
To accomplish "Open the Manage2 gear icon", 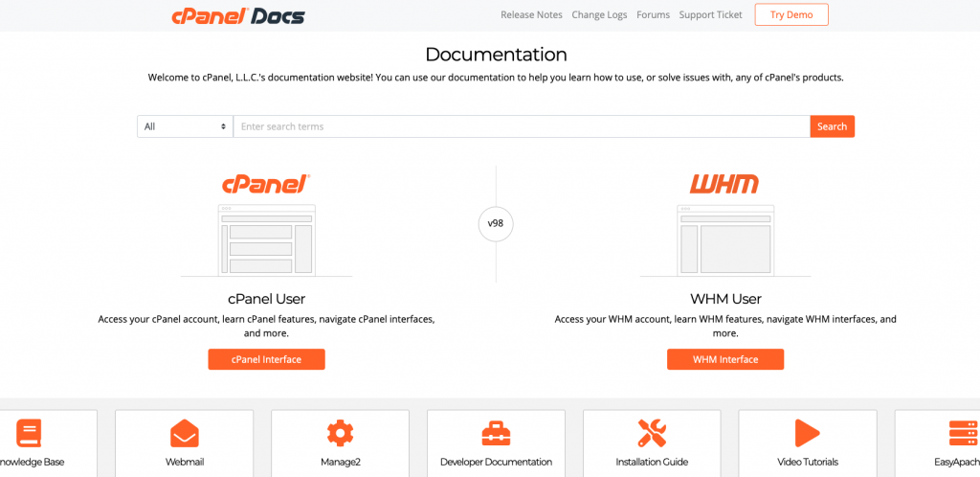I will coord(340,433).
